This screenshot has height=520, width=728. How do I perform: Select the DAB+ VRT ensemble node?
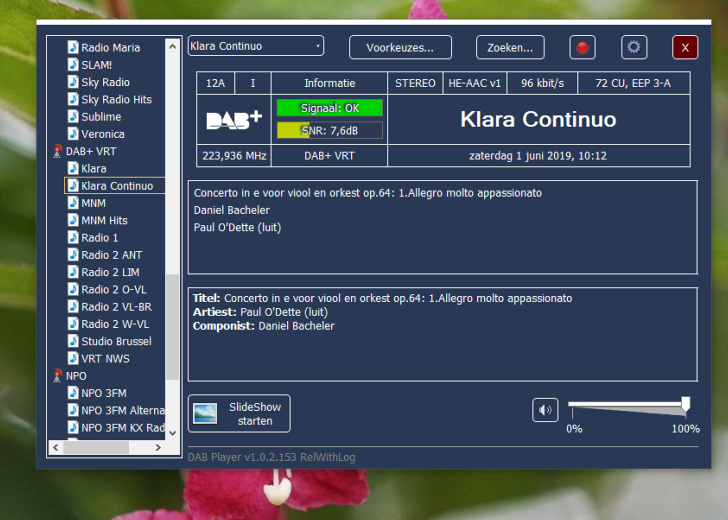pos(91,151)
